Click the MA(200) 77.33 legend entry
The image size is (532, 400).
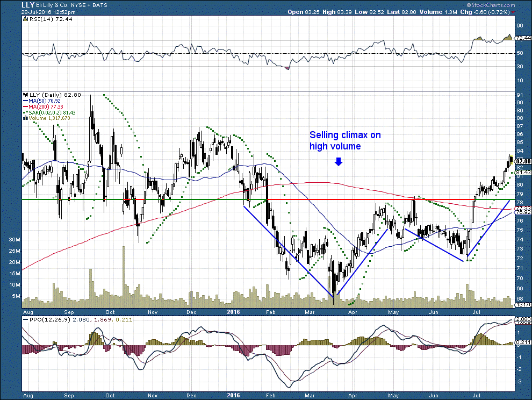(43, 106)
